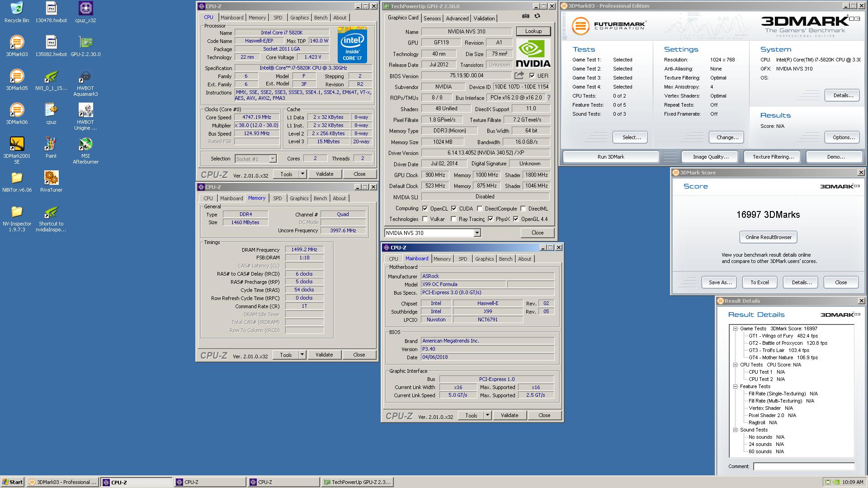Launch cpuz_x32 desktop icon

coord(85,12)
